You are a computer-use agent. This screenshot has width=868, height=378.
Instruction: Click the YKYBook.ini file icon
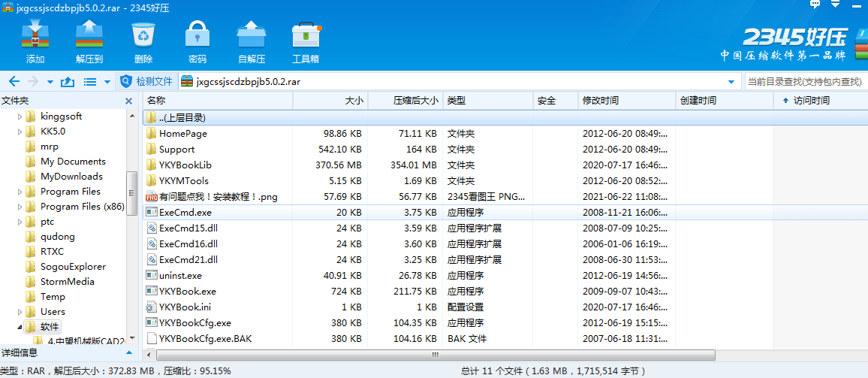coord(151,307)
